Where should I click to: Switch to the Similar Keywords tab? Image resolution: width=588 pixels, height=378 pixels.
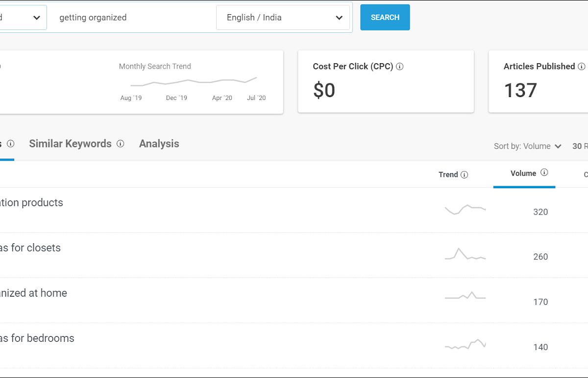click(x=70, y=144)
